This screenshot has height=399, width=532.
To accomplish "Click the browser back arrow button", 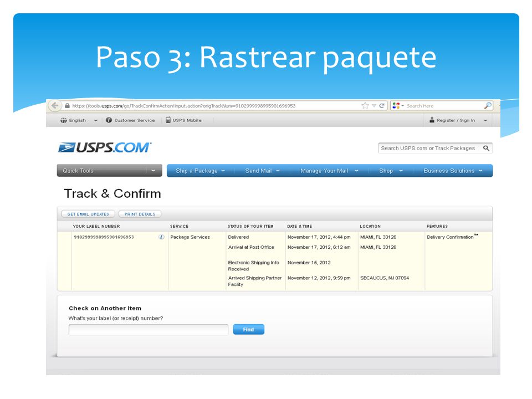I will (x=55, y=105).
